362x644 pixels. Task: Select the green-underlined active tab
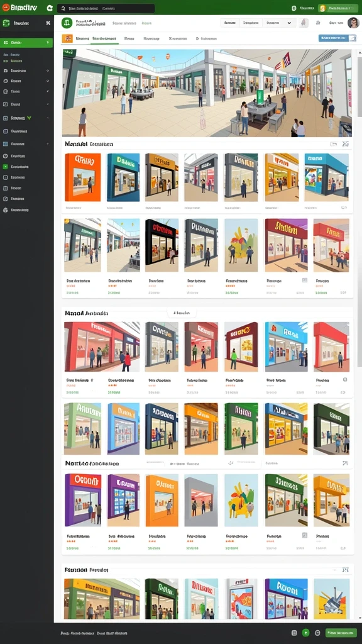click(x=104, y=38)
